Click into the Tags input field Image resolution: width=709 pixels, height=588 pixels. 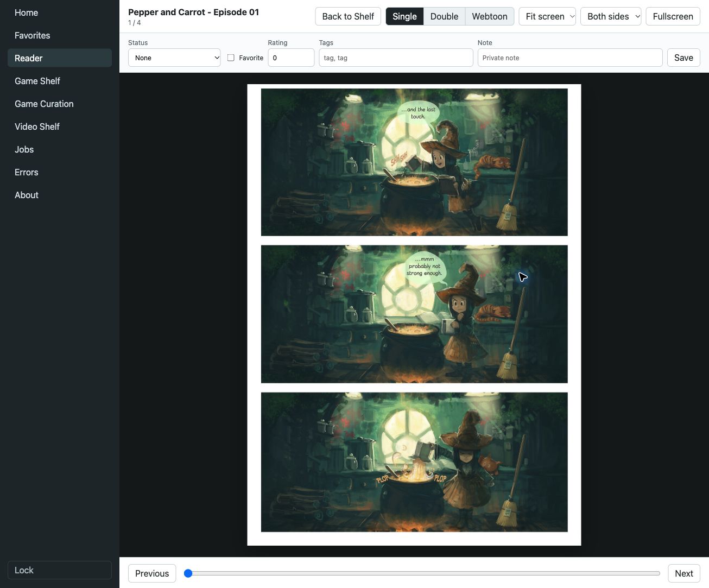396,58
